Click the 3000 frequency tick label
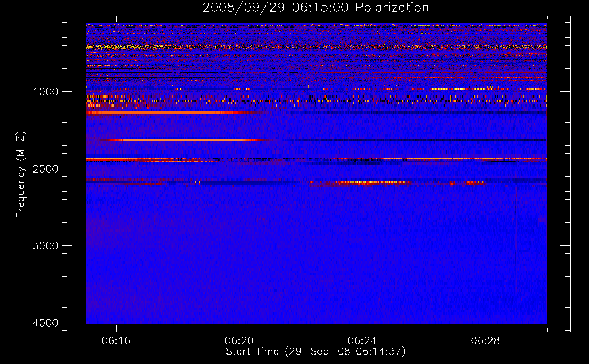 coord(46,246)
